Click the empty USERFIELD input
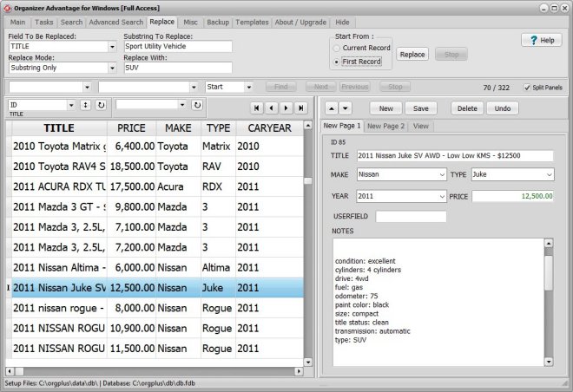Image resolution: width=573 pixels, height=392 pixels. (x=411, y=217)
